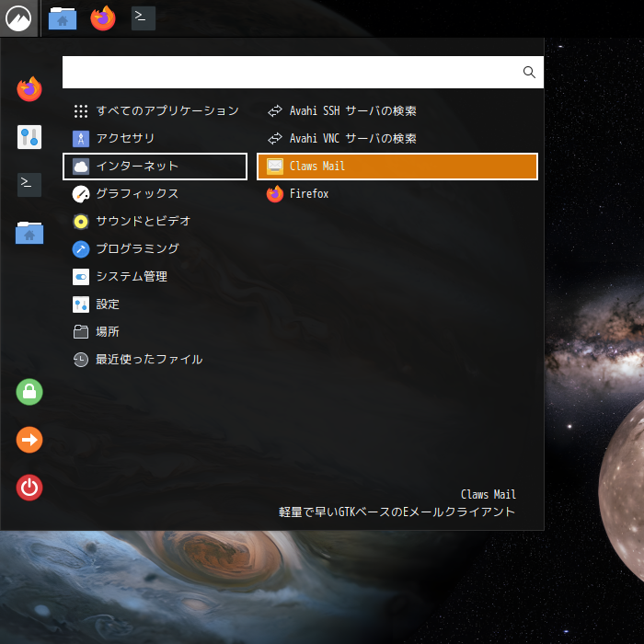644x644 pixels.
Task: Open settings manager icon in the menu sidebar
Action: point(29,137)
